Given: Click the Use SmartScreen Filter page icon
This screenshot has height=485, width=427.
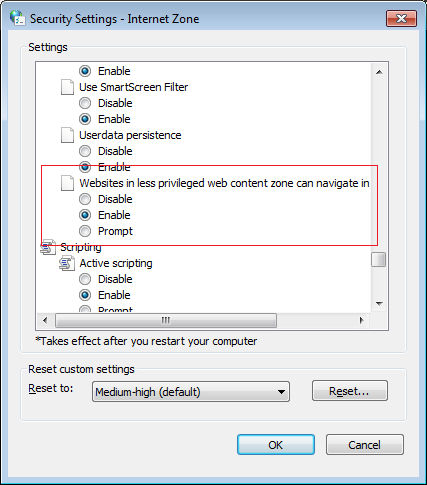Looking at the screenshot, I should (x=67, y=87).
